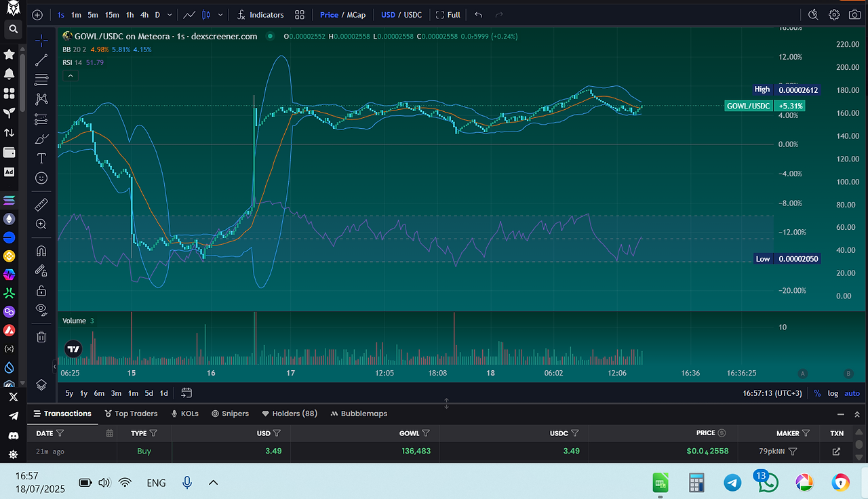Enable the magnet snap tool
This screenshot has height=499, width=868.
click(41, 251)
